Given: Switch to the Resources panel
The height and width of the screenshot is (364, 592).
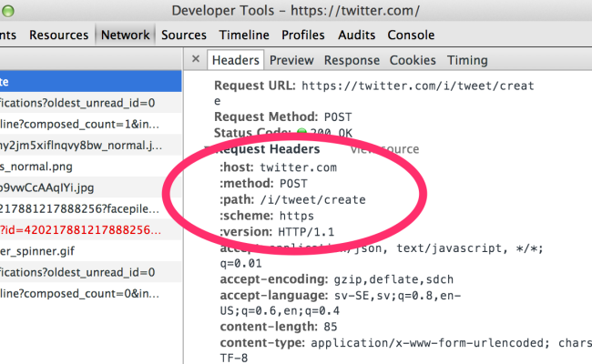Looking at the screenshot, I should pos(58,35).
